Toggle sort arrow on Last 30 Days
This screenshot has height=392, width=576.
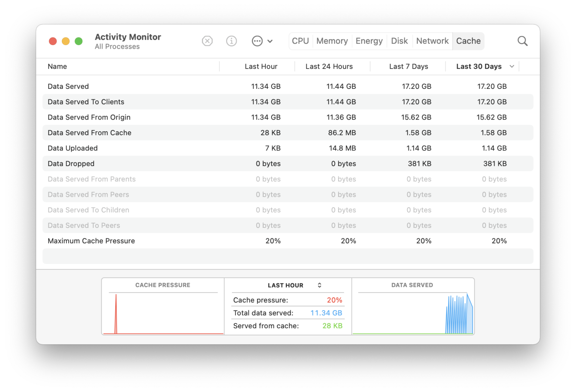click(x=511, y=66)
